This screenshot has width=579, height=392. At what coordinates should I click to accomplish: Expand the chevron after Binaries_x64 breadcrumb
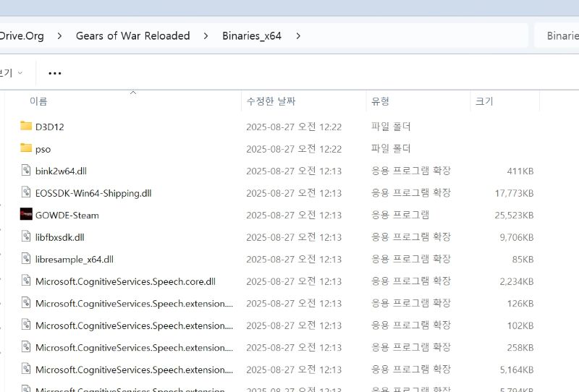click(x=298, y=36)
